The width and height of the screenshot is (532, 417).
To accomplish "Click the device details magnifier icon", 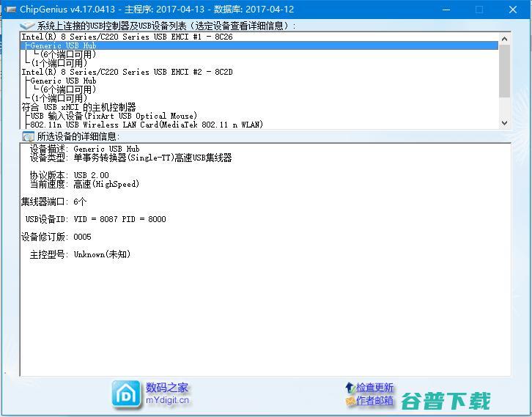I will coord(28,136).
